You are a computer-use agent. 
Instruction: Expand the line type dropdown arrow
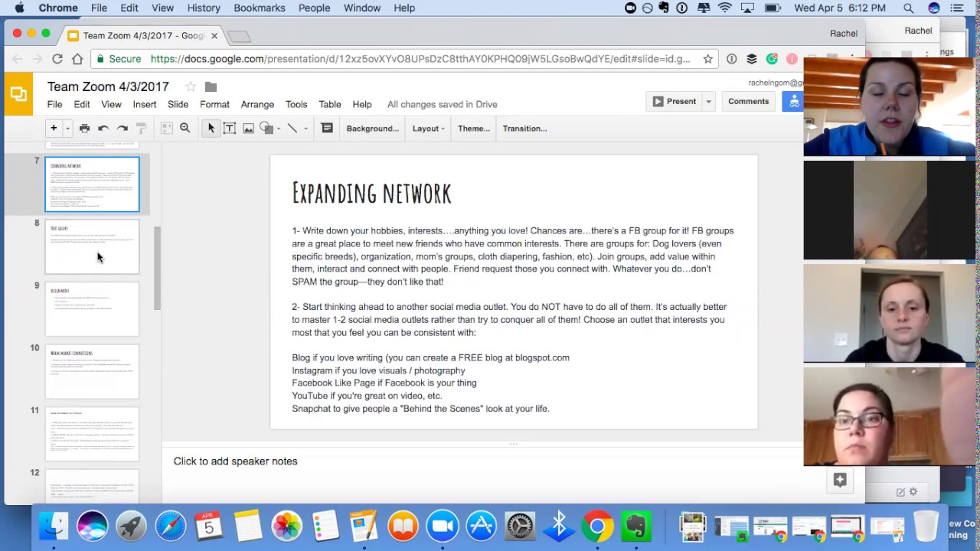(305, 129)
